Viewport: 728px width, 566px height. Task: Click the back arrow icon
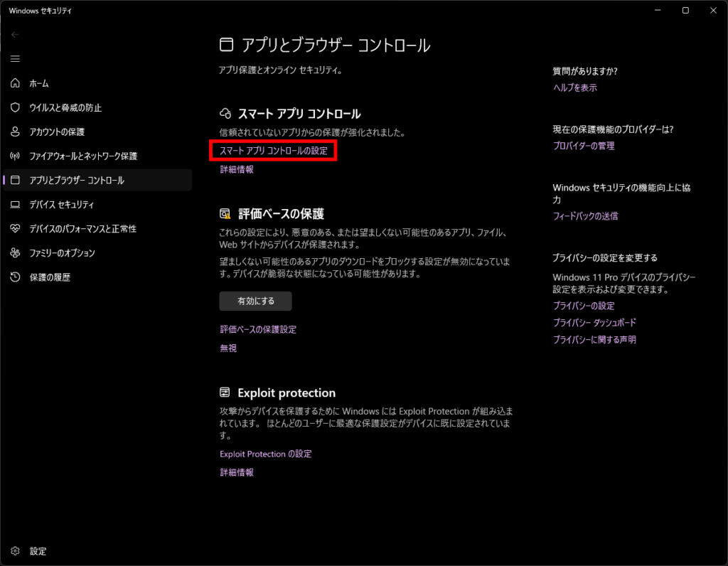click(15, 34)
